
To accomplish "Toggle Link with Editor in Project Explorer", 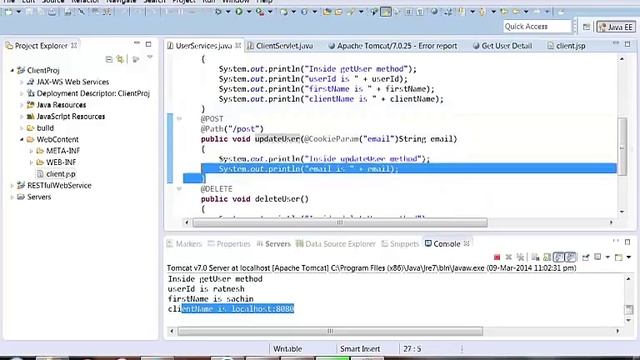I will (x=120, y=60).
